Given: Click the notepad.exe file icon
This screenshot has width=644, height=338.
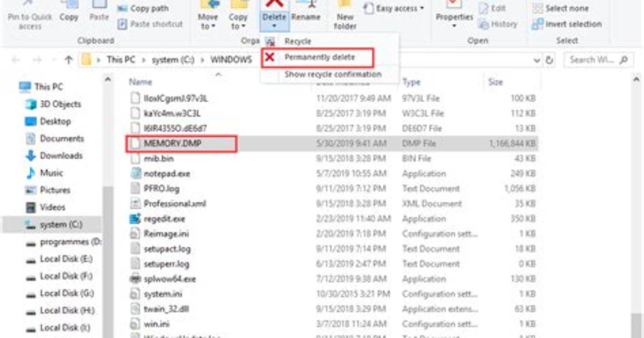Looking at the screenshot, I should [135, 173].
